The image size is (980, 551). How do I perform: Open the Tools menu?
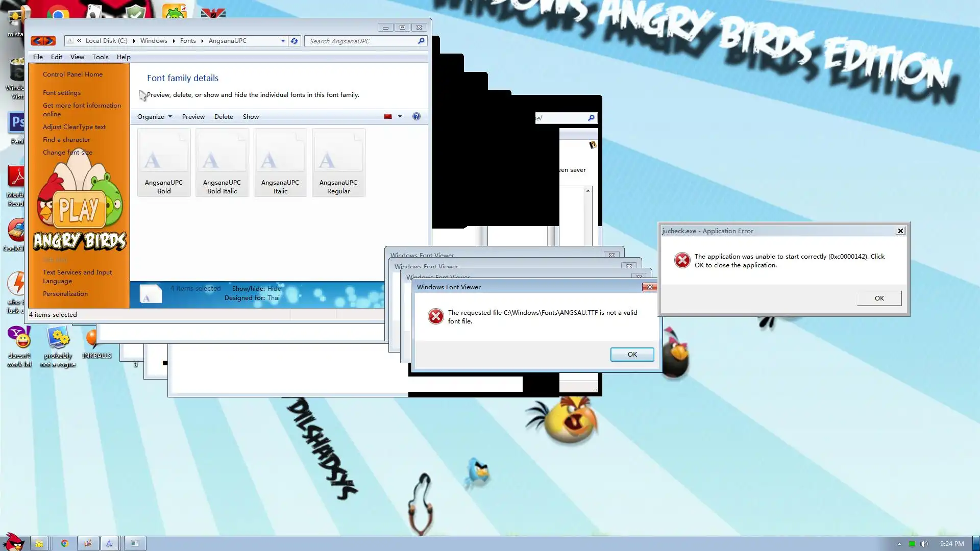pyautogui.click(x=100, y=57)
